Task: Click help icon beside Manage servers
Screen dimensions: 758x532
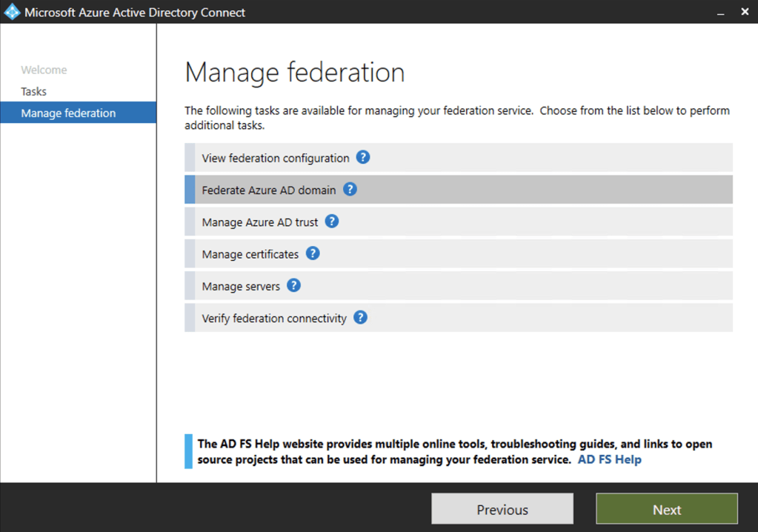Action: [294, 285]
